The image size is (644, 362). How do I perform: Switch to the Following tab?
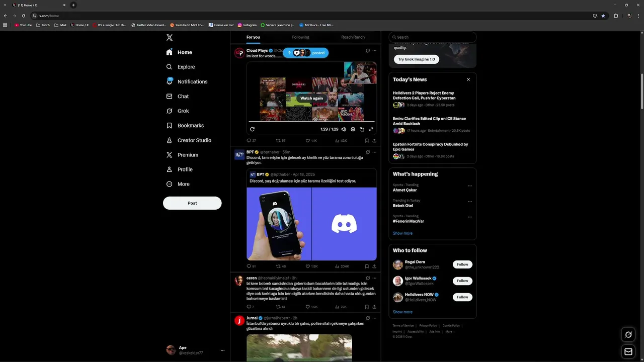click(x=300, y=37)
